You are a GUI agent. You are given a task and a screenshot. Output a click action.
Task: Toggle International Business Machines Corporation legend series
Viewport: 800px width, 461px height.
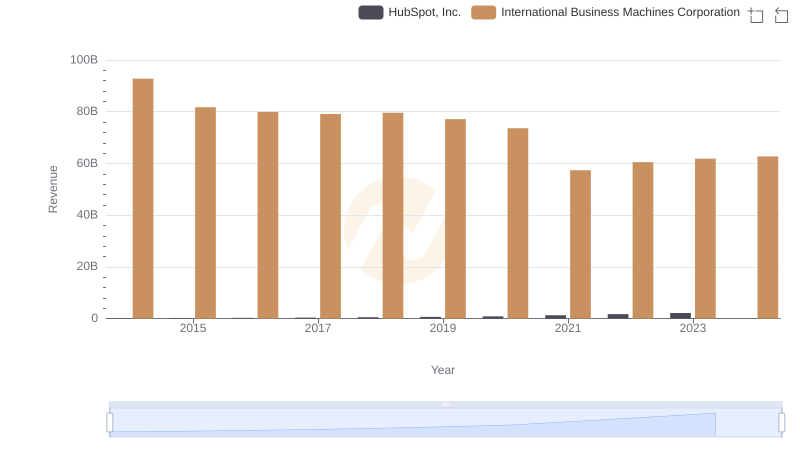[605, 12]
